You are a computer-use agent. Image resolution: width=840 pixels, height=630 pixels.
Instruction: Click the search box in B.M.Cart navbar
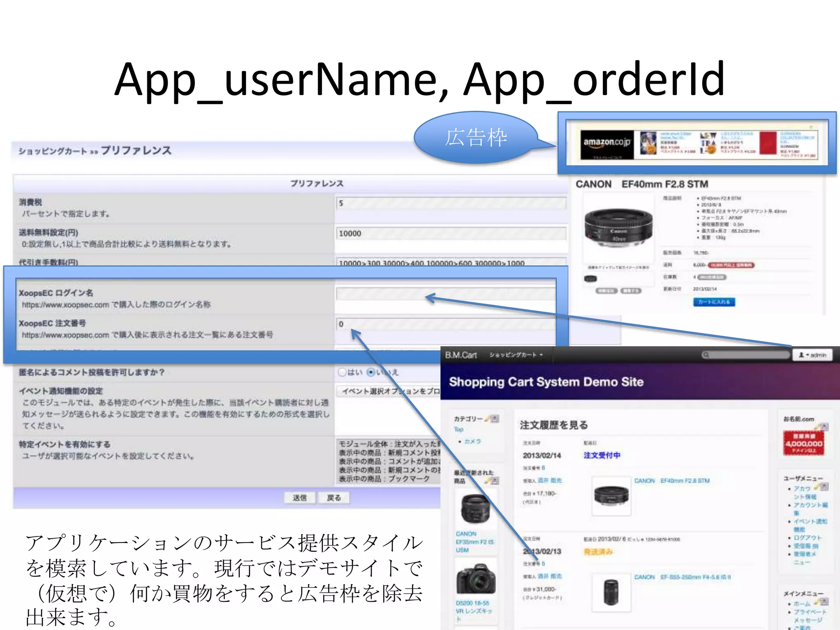point(746,355)
